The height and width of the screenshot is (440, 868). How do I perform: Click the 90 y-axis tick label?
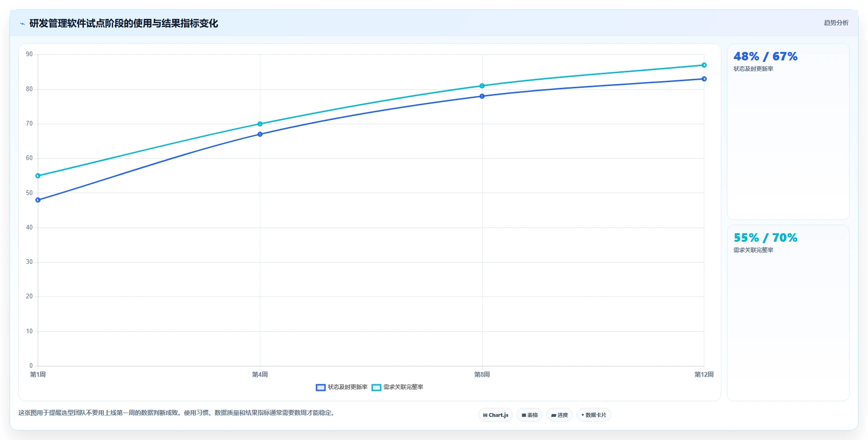pos(29,54)
